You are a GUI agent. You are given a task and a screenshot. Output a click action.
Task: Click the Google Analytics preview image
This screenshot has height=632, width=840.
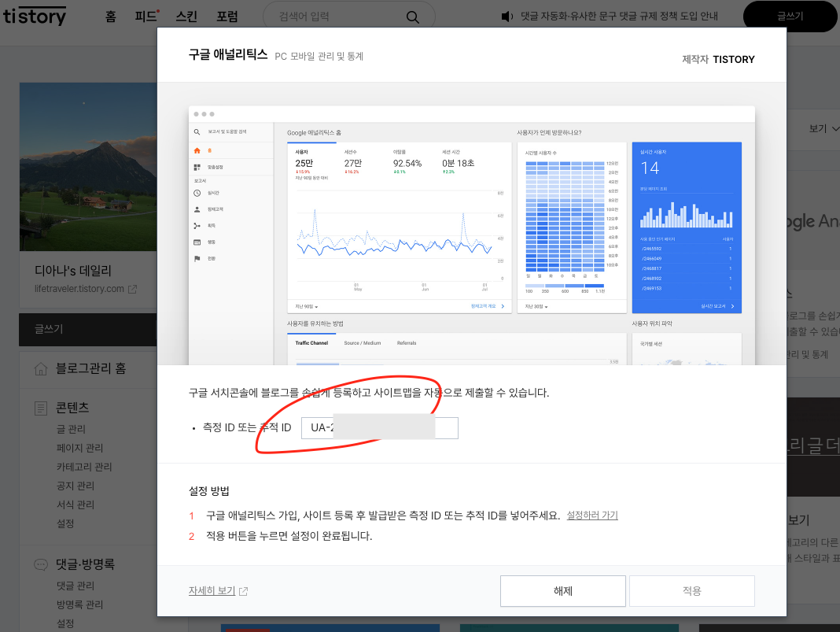(x=472, y=236)
